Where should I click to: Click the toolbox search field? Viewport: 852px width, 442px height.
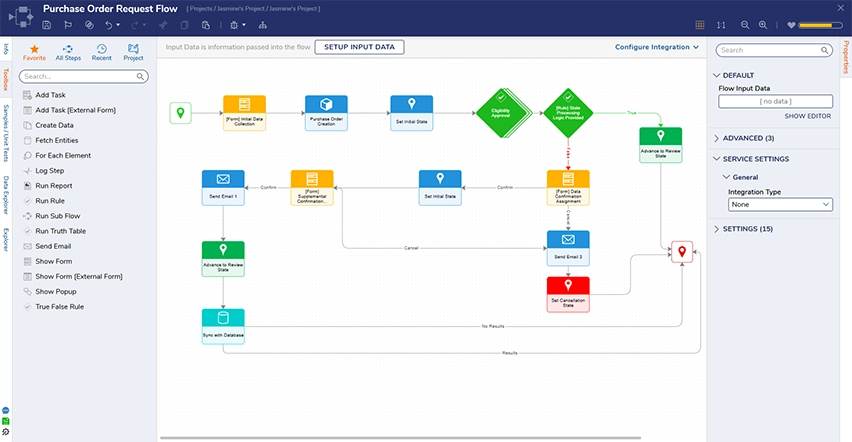[x=85, y=76]
